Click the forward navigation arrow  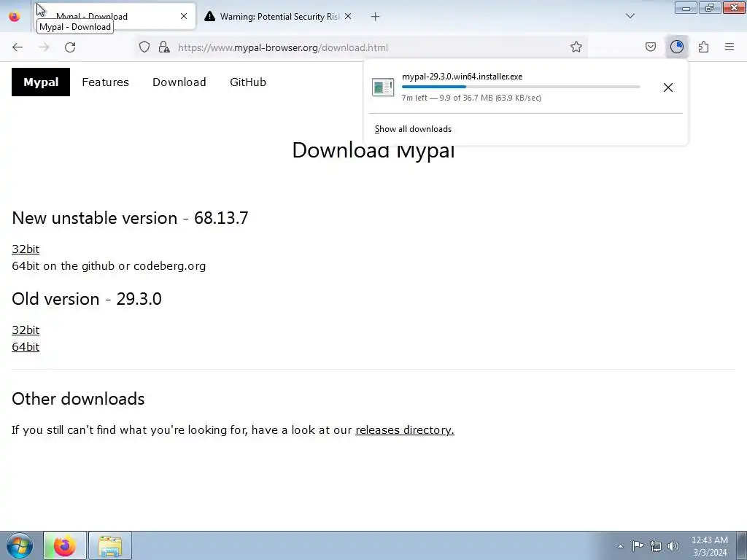[44, 47]
